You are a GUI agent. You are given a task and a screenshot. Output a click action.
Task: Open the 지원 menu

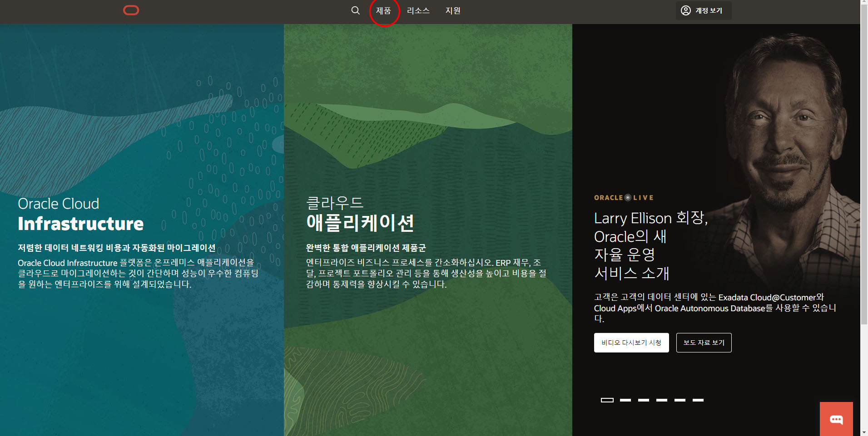tap(453, 10)
